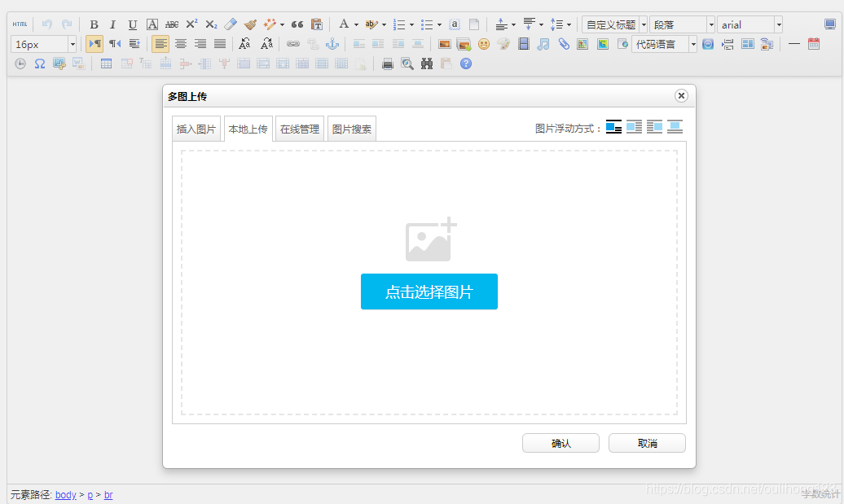Open unordered list style dropdown
Viewport: 844px width, 504px height.
440,24
